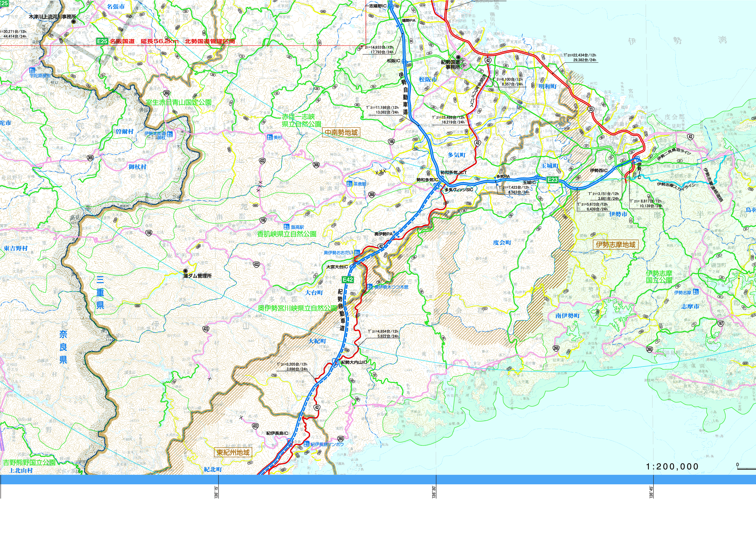
Task: Click the 東吉野村 village label
Action: click(16, 248)
